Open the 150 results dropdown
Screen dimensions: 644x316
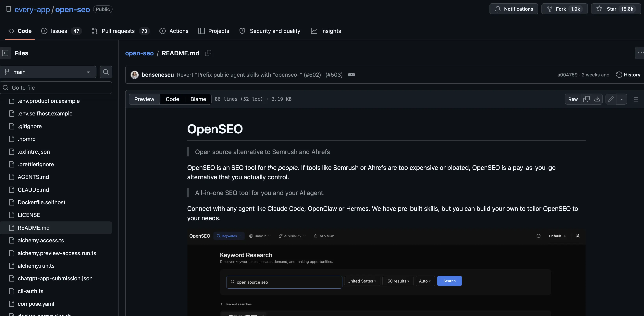pos(398,281)
